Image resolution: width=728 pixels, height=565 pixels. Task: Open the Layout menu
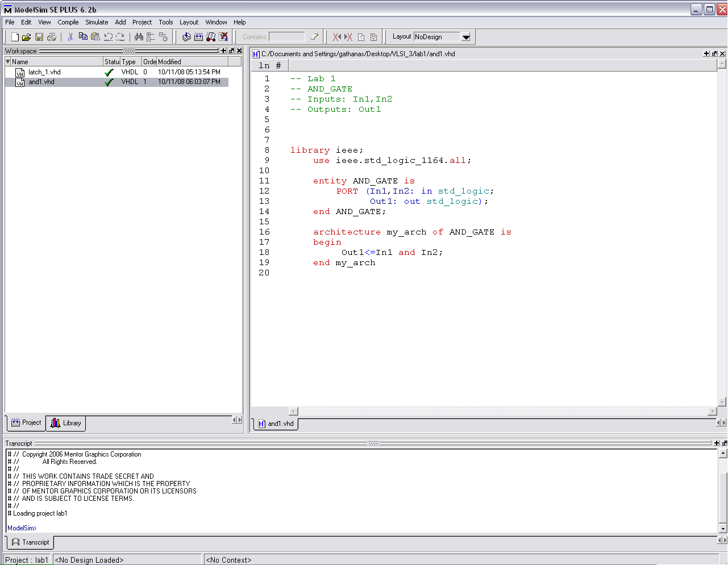click(189, 22)
